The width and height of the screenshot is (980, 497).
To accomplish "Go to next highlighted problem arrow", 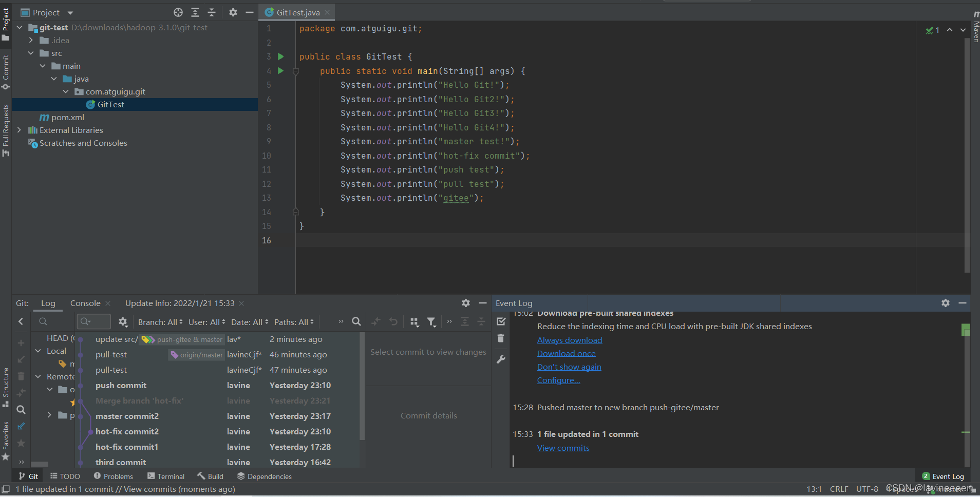I will tap(963, 30).
